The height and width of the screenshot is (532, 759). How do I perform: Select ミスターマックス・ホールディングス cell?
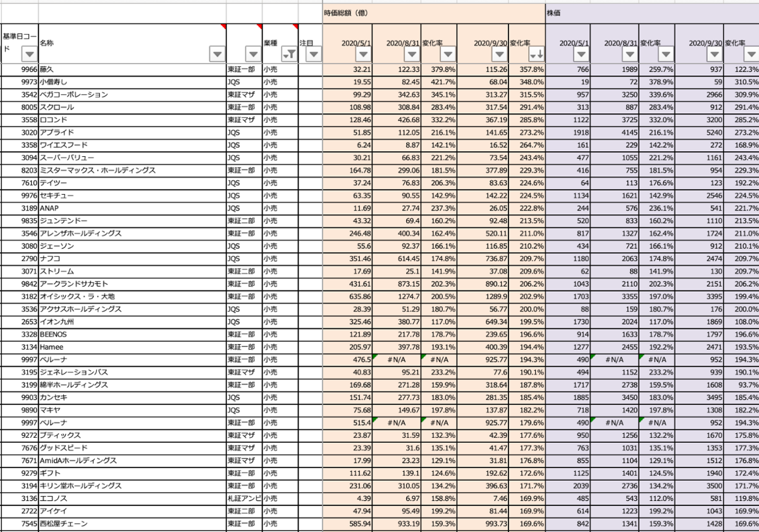132,171
